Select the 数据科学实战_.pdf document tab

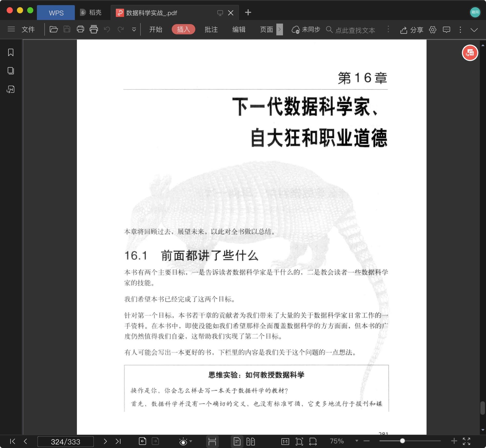(x=151, y=13)
